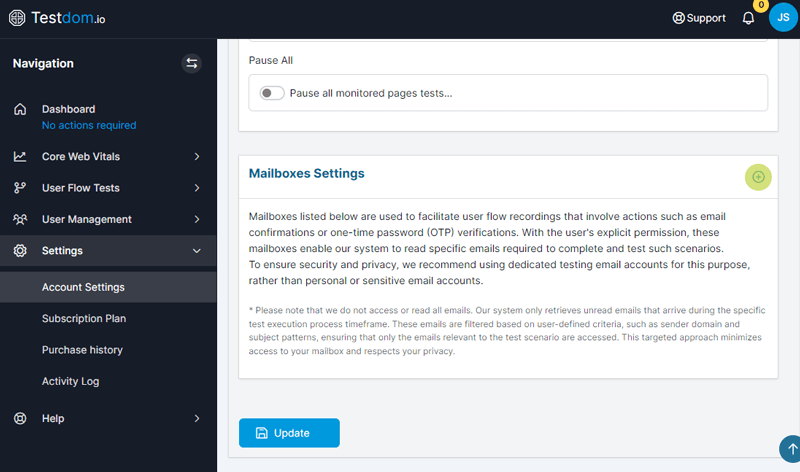
Task: Click the Testdom.io brand name text
Action: 68,18
